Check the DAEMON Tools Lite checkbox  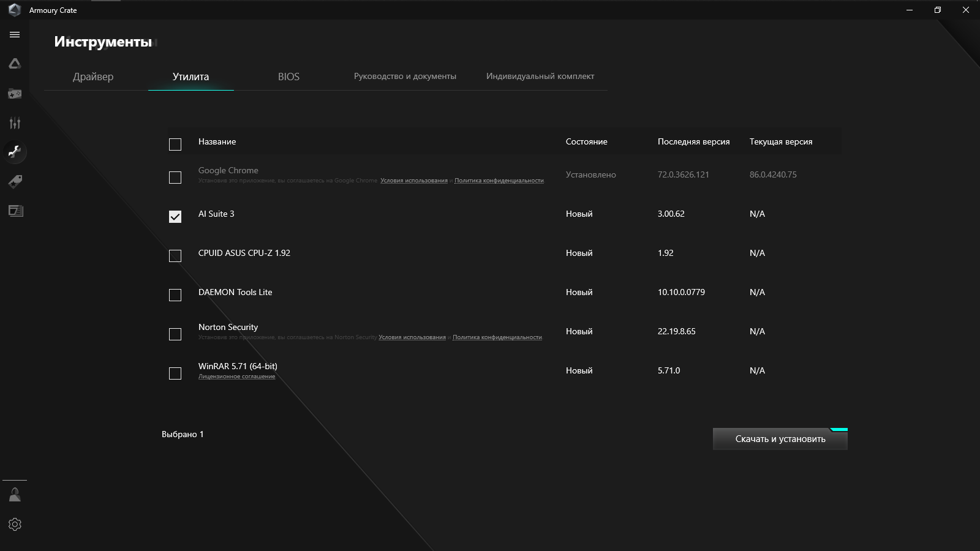175,295
